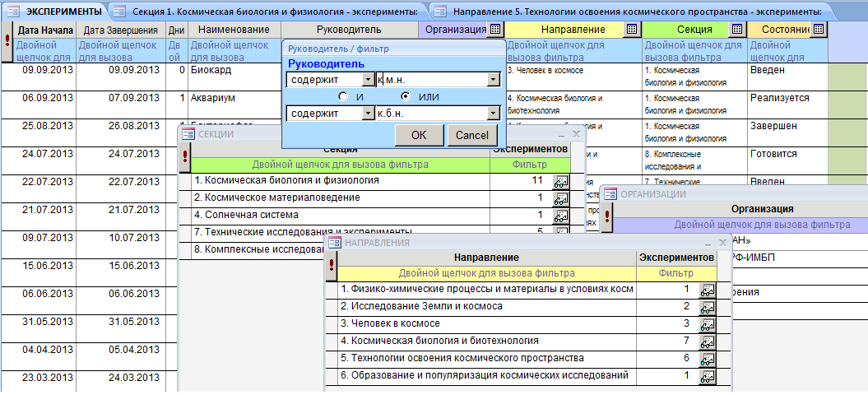Open second содержит condition dropdown
Viewport: 868px width, 395px height.
point(368,114)
